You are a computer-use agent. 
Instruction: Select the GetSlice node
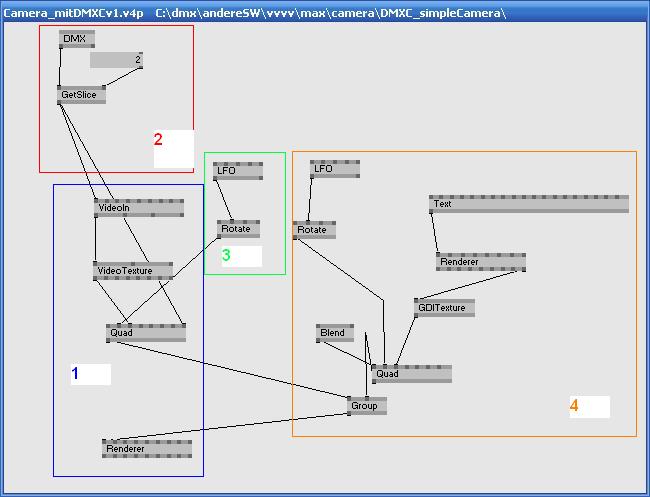[81, 95]
